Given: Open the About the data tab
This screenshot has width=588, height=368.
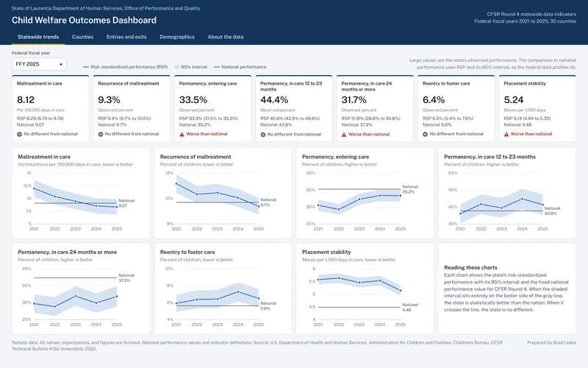Looking at the screenshot, I should [226, 37].
